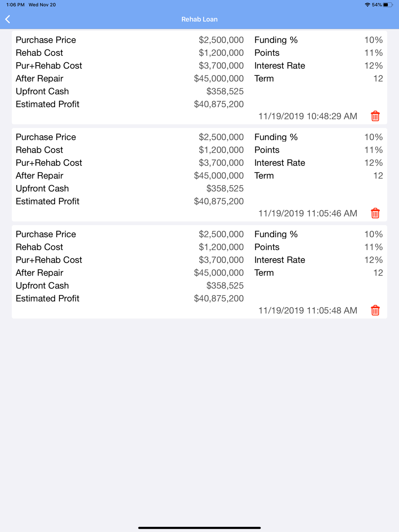Select third entry's Pur+Rehab Cost row
The image size is (399, 532).
coord(130,260)
